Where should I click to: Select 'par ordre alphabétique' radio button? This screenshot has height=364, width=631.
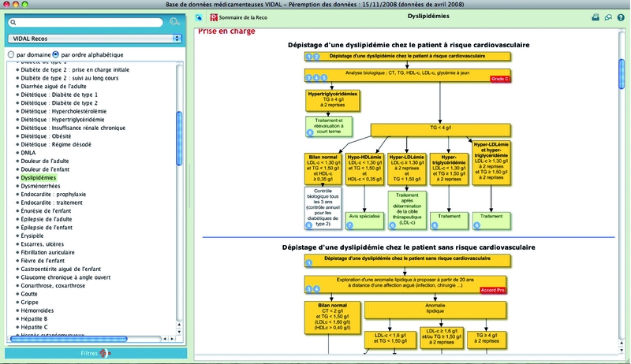coord(56,54)
